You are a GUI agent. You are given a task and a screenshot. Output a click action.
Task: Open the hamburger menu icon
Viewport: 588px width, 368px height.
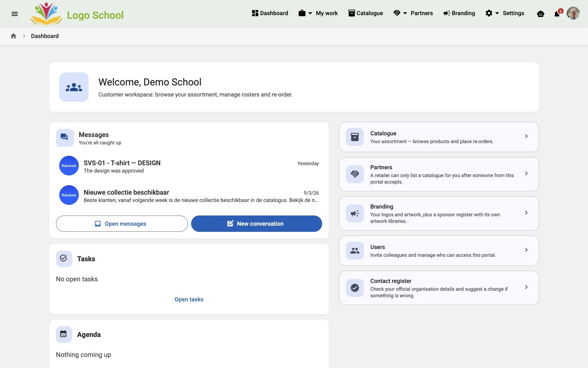[x=15, y=13]
